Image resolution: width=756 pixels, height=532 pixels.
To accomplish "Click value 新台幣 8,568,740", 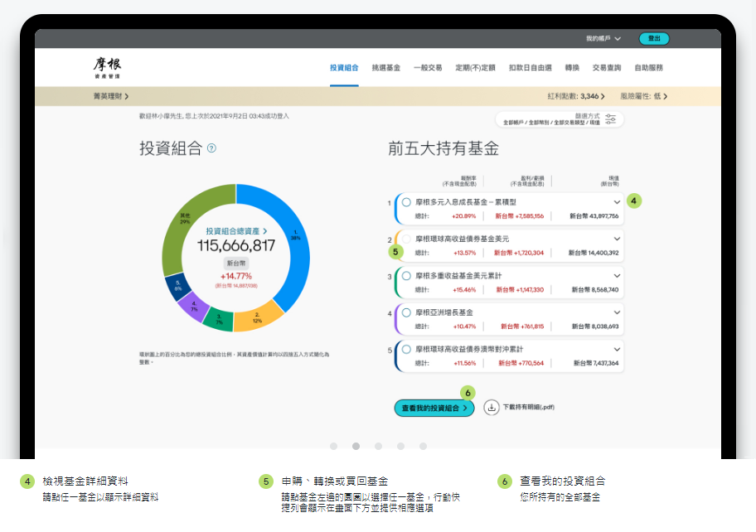I will click(595, 289).
